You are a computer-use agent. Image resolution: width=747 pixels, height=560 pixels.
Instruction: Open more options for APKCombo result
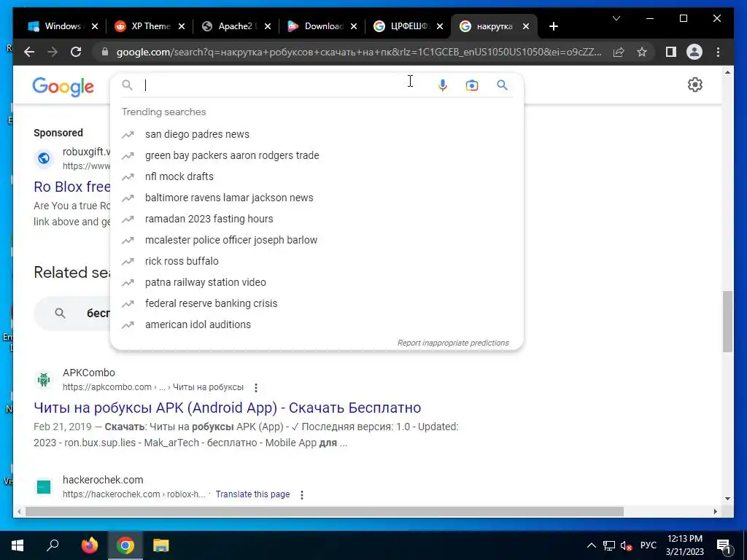click(x=256, y=388)
